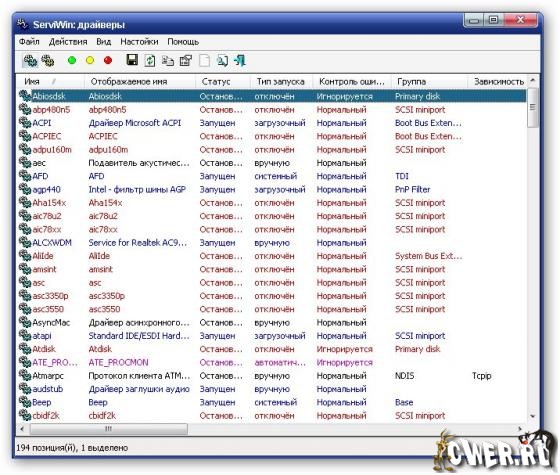Viewport: 560px width, 475px height.
Task: Save selected items using floppy disk icon
Action: (x=132, y=60)
